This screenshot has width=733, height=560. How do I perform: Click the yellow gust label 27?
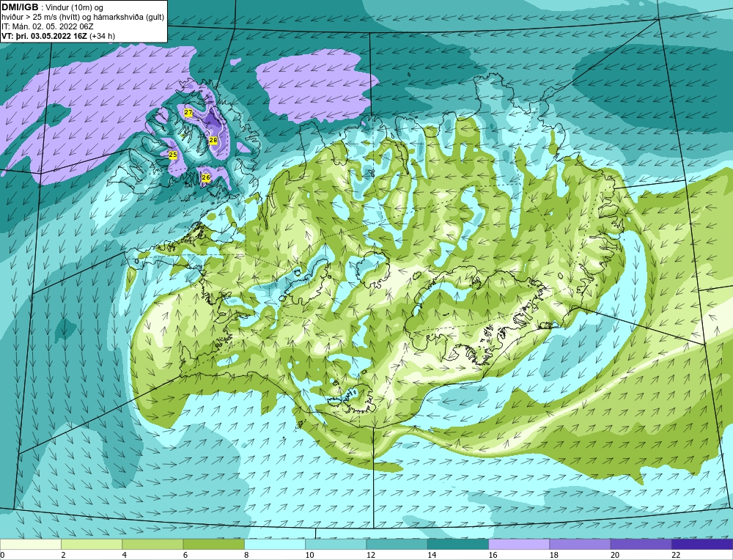click(x=188, y=113)
